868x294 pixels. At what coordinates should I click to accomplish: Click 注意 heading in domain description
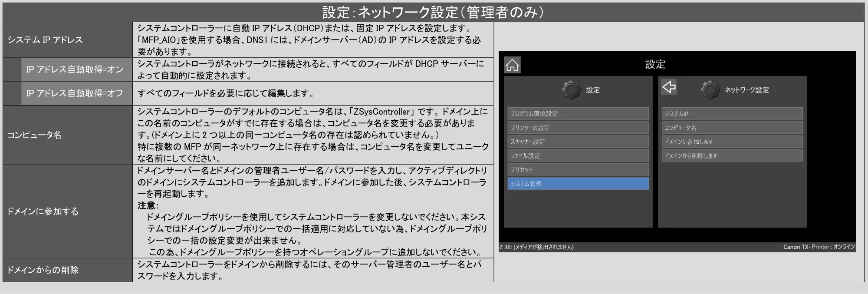pyautogui.click(x=148, y=205)
